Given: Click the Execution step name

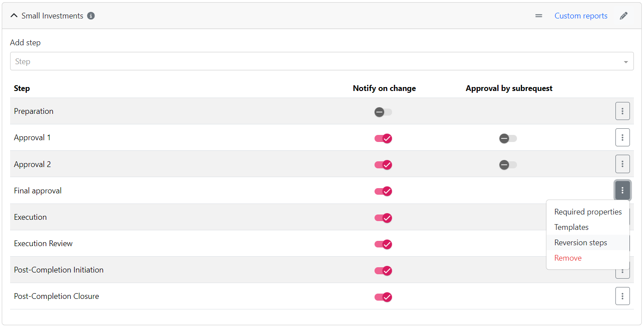Looking at the screenshot, I should 30,217.
